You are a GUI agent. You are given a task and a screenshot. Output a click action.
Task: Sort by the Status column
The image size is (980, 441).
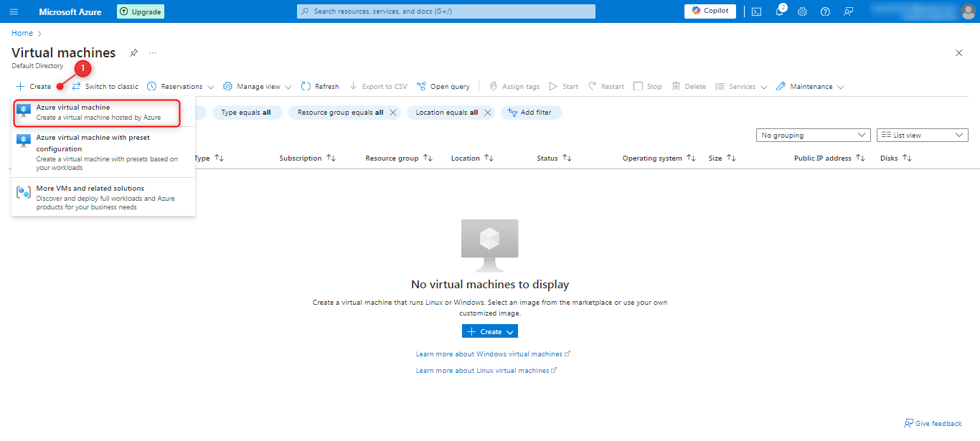click(554, 158)
